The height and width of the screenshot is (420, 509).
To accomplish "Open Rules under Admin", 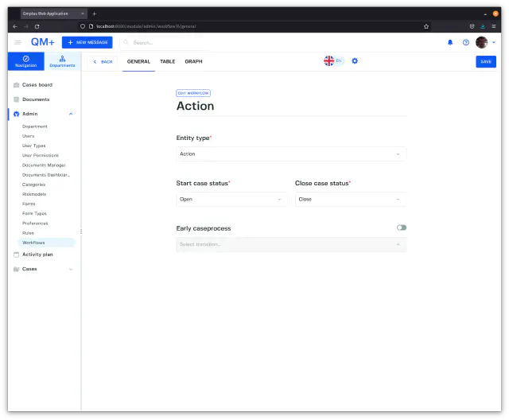I will (28, 233).
